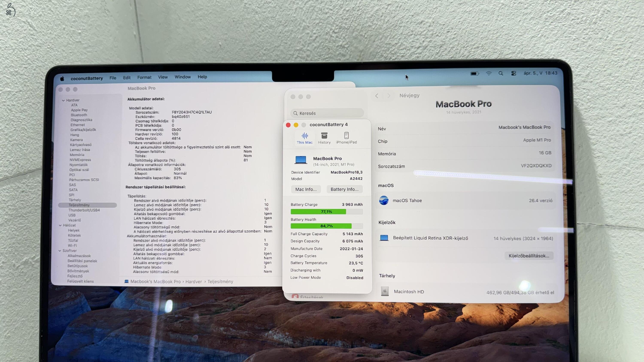Select Alkalmazások in the sidebar
This screenshot has width=644, height=362.
[79, 256]
